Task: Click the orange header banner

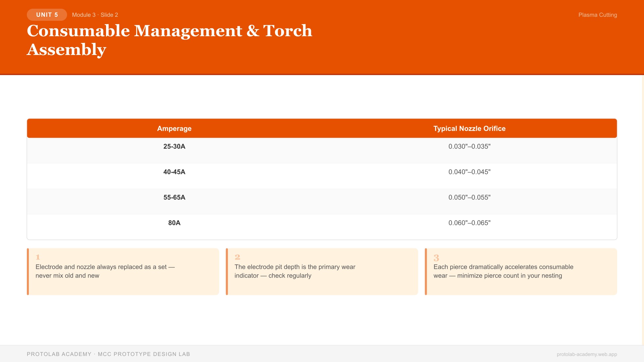Action: [x=322, y=37]
